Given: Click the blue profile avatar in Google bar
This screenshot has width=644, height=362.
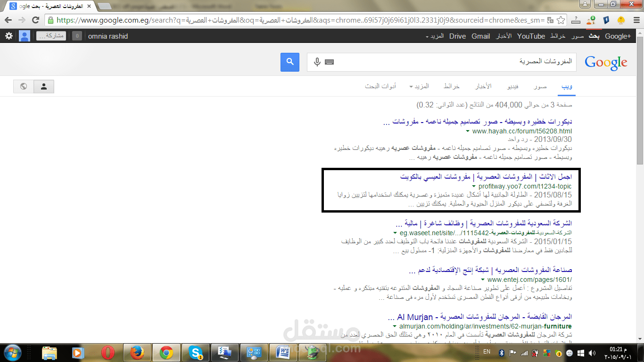Looking at the screenshot, I should (x=25, y=36).
